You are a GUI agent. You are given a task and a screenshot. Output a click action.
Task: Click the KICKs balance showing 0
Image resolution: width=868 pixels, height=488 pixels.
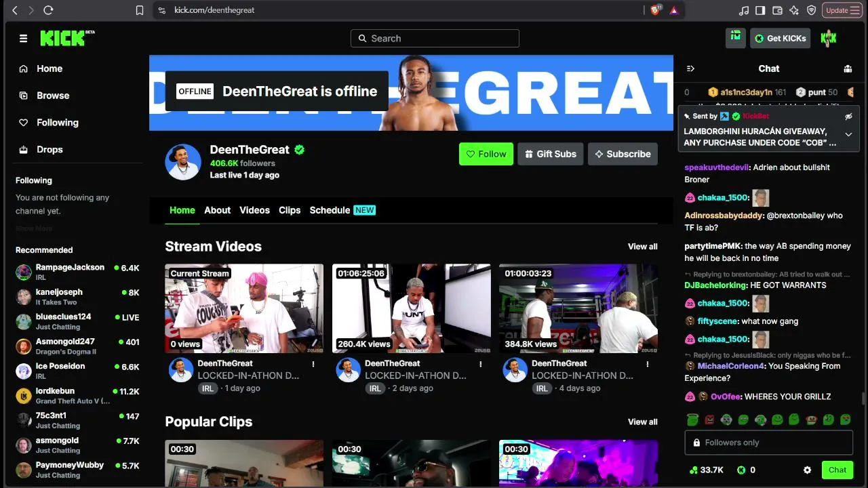point(746,470)
